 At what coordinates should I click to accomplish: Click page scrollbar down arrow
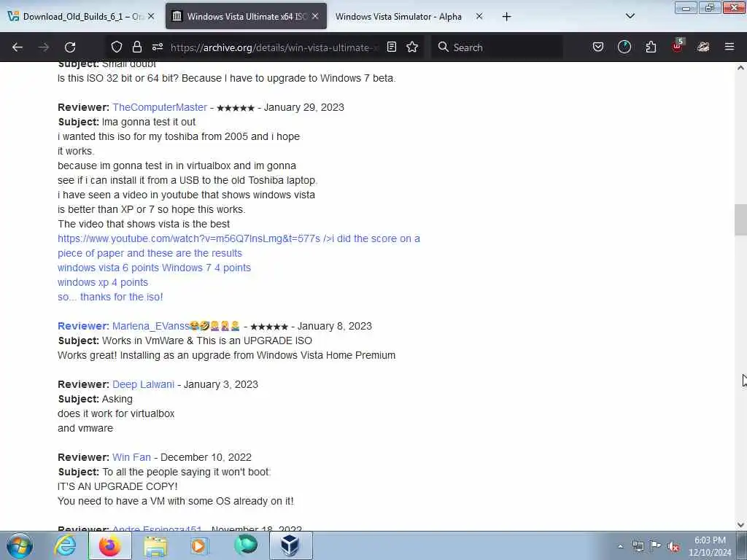(740, 525)
